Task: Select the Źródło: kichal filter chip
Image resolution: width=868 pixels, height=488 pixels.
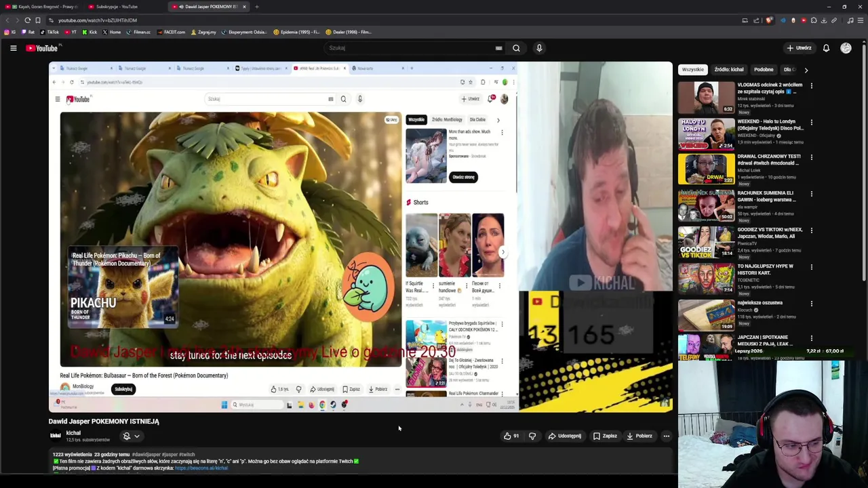Action: (x=729, y=69)
